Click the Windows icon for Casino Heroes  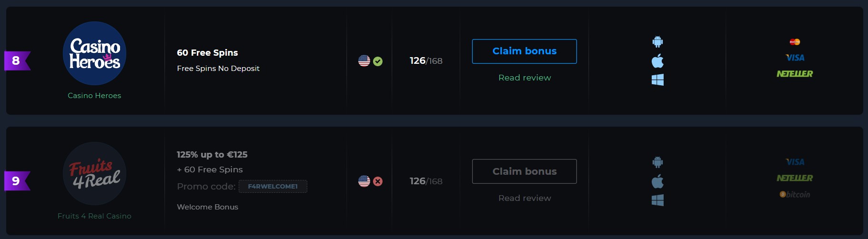657,80
